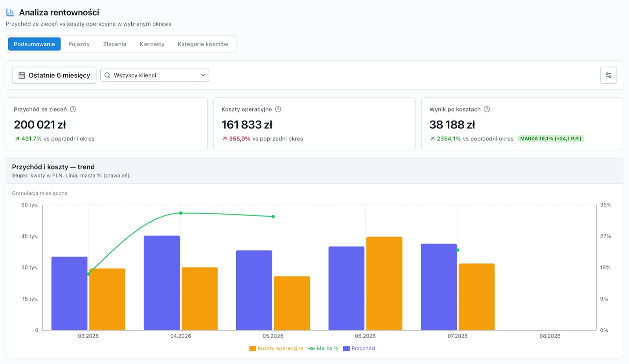The height and width of the screenshot is (364, 629).
Task: Click the 07.2026 blue revenue bar
Action: (439, 287)
